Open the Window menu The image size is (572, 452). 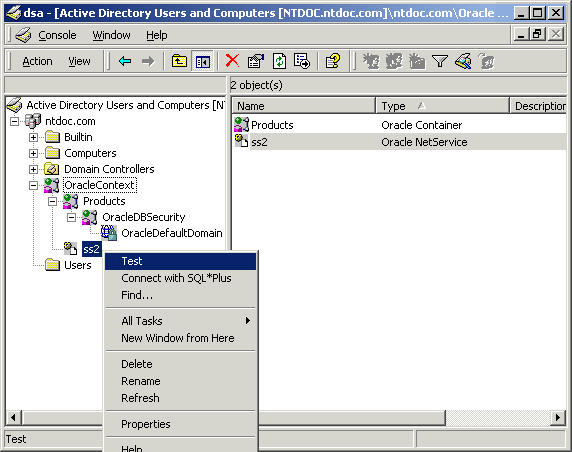point(111,35)
